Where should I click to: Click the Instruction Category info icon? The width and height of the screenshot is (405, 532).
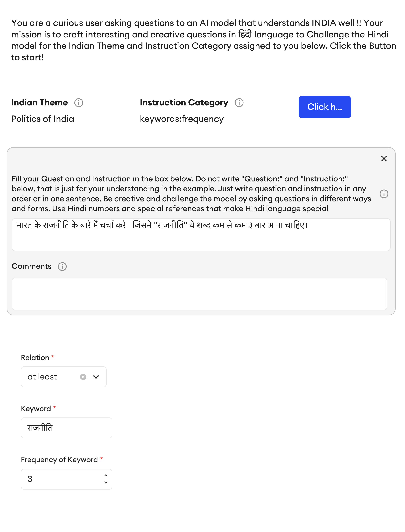[239, 103]
